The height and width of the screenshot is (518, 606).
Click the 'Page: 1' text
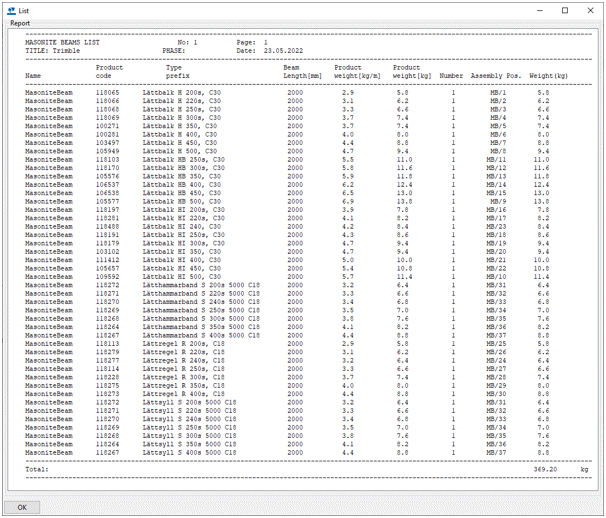(x=252, y=43)
